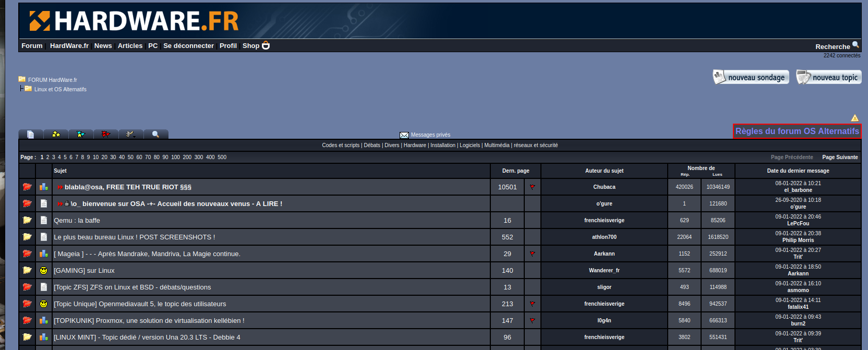Click the document icon of the Qemu row
Viewport: 868px width, 350px height.
click(44, 220)
